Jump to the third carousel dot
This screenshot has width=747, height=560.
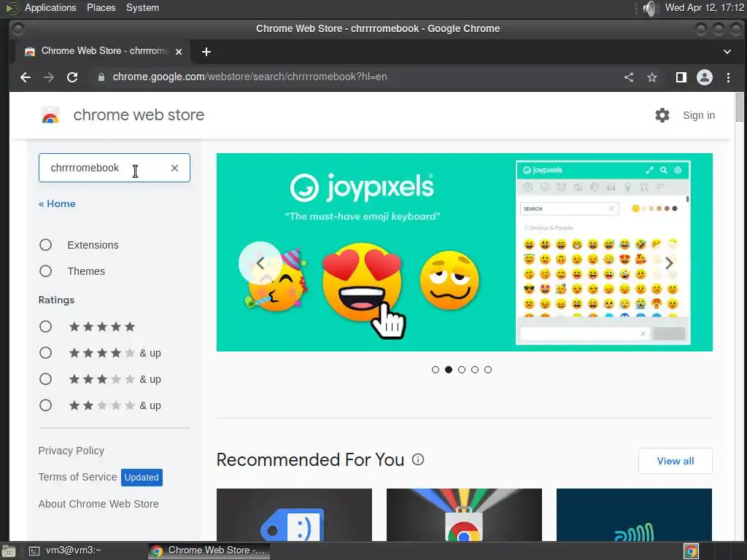pos(462,370)
